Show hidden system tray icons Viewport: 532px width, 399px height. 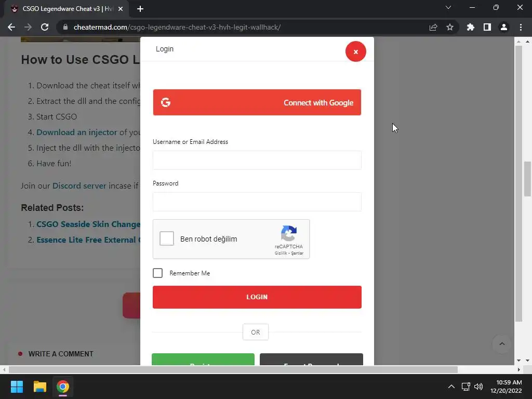tap(451, 387)
